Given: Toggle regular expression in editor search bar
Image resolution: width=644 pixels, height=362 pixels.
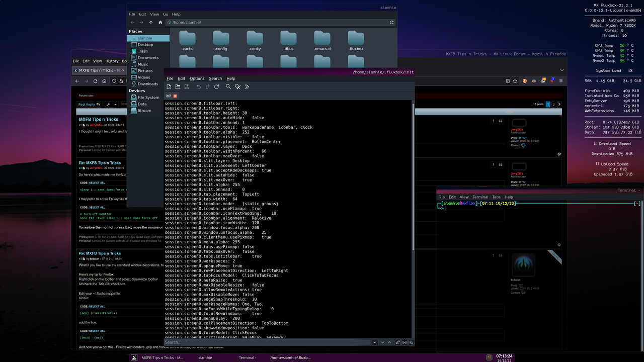Looking at the screenshot, I should click(411, 342).
